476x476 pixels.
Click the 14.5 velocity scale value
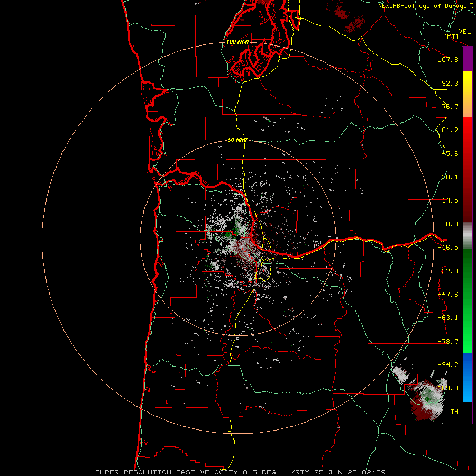450,200
